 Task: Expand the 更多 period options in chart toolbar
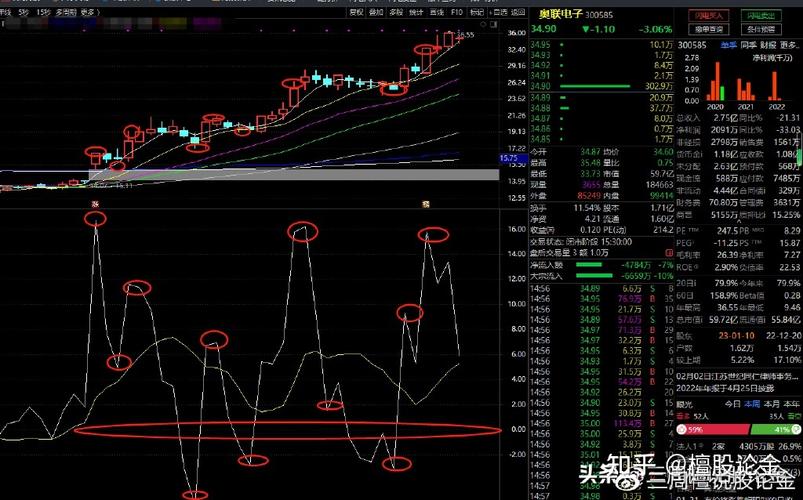pos(89,14)
